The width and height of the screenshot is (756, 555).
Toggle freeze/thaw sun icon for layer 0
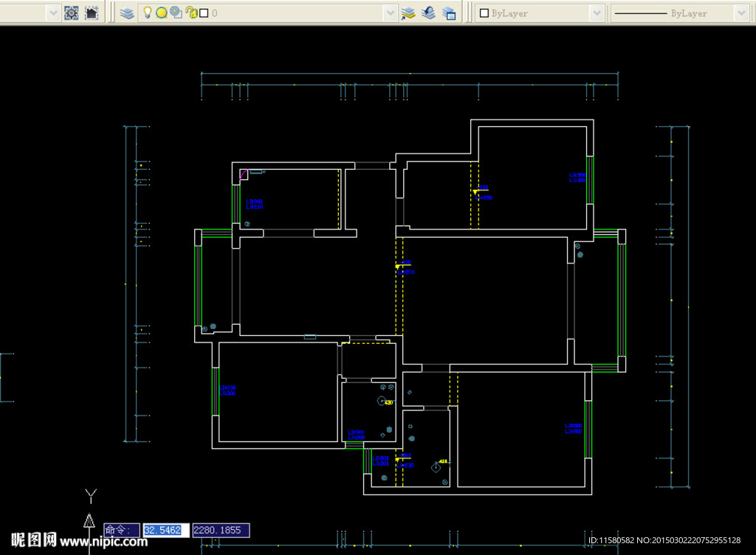coord(162,13)
